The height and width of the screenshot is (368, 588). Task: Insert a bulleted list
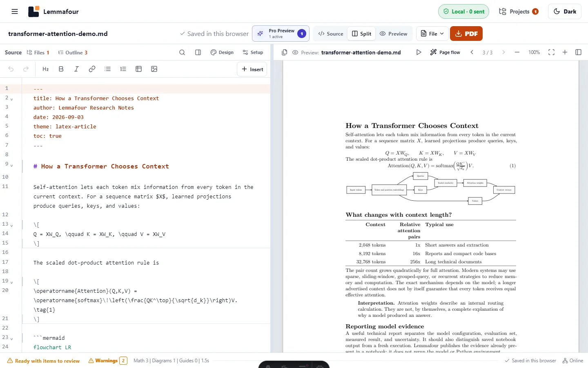(x=108, y=69)
